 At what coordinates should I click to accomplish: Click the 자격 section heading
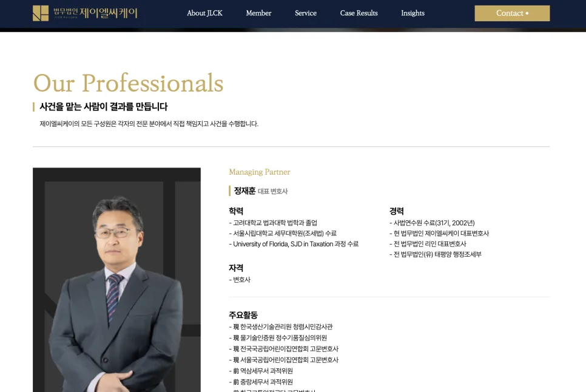click(236, 268)
